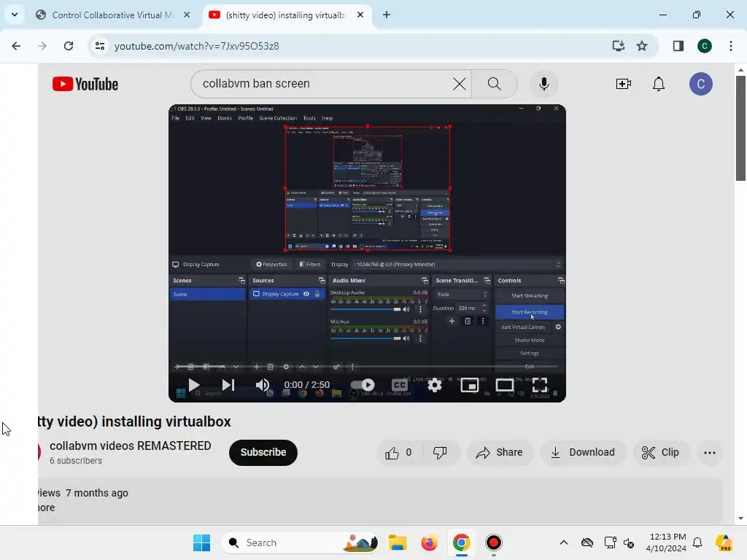Switch to Control Collaborative Virtual Machine tab

pyautogui.click(x=112, y=15)
